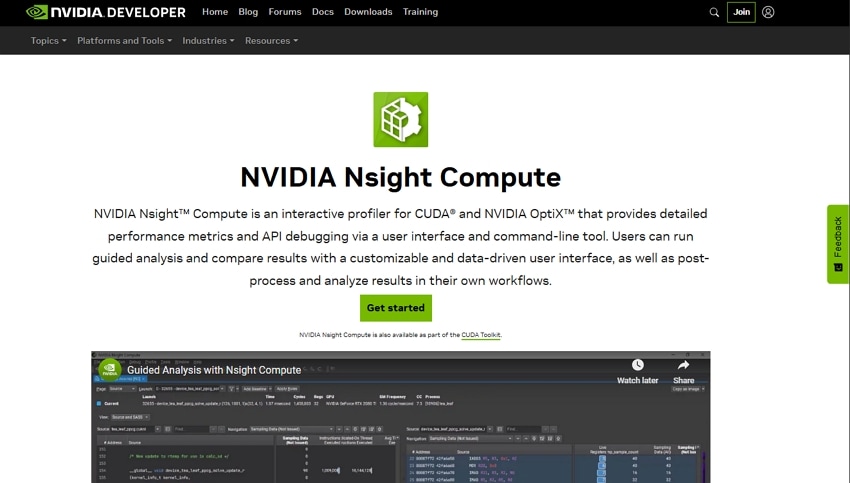Viewport: 850px width, 483px height.
Task: Open the Training menu item
Action: [x=420, y=12]
